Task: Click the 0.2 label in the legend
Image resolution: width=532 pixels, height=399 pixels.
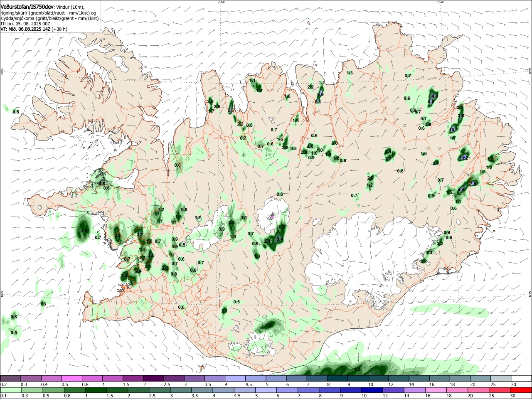Action: 4,384
